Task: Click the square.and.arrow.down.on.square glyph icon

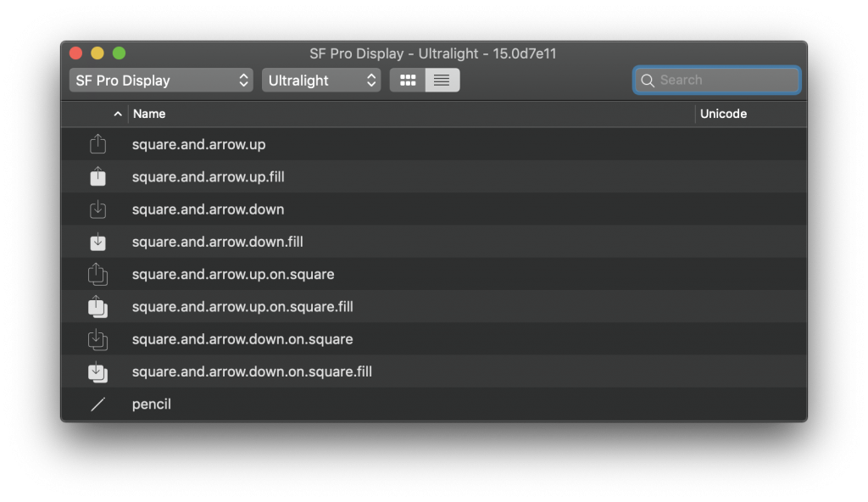Action: (x=98, y=339)
